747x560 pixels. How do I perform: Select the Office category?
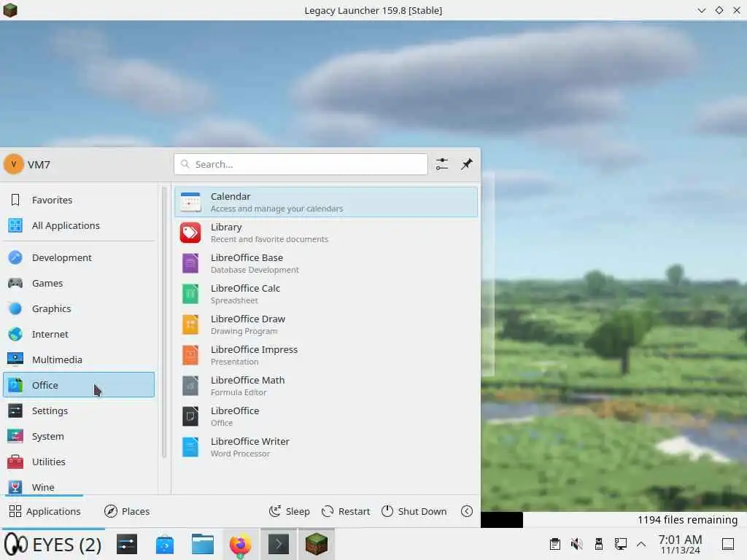click(x=79, y=385)
